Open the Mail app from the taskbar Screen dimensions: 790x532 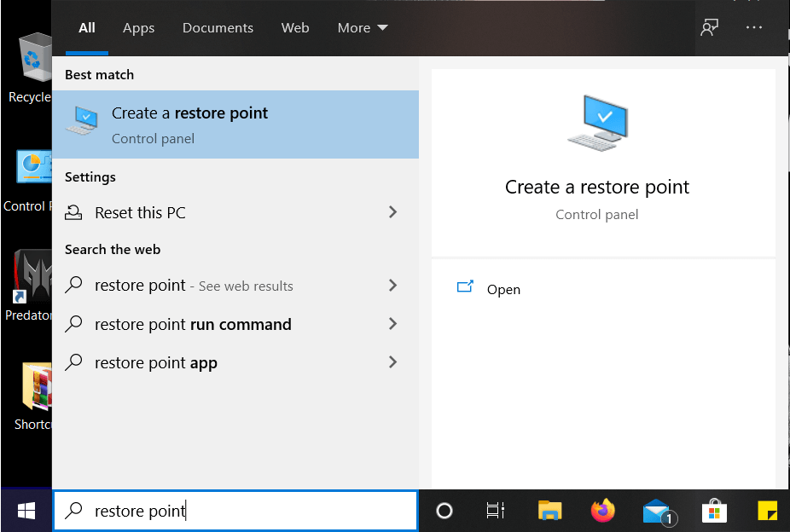(659, 510)
